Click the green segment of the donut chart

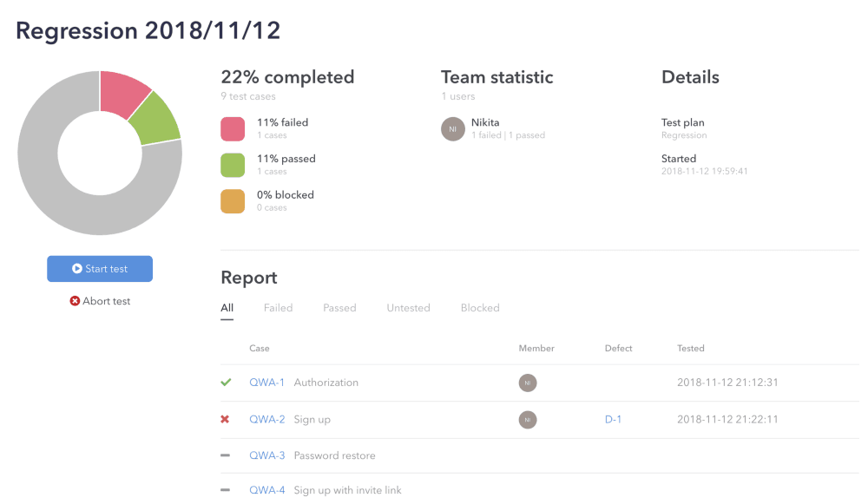[157, 121]
